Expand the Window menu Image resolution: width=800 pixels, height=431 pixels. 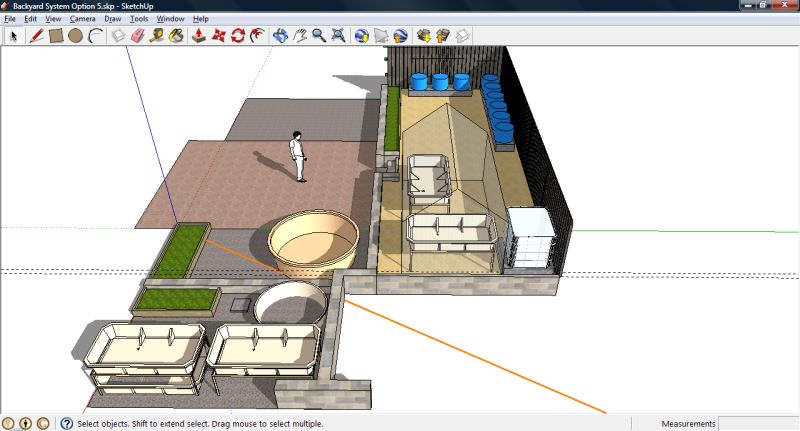point(171,19)
